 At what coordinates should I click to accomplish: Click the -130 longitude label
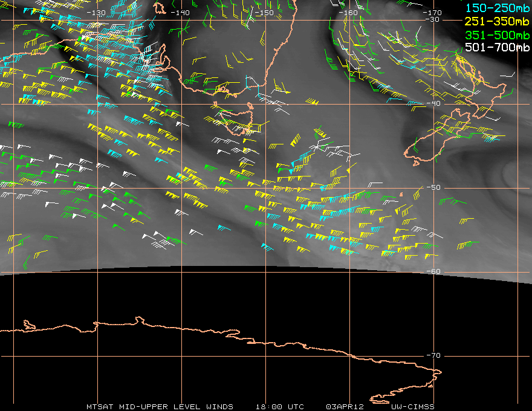tap(97, 13)
